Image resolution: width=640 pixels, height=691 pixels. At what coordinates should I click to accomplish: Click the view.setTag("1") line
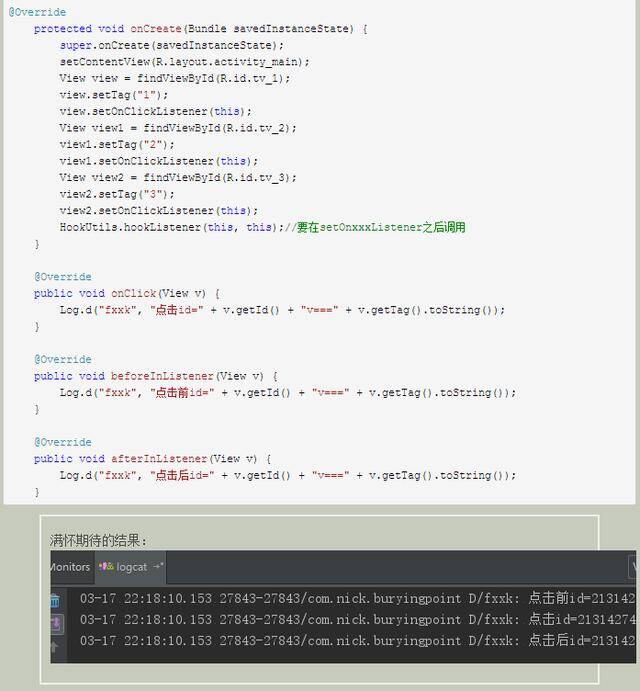pos(114,95)
